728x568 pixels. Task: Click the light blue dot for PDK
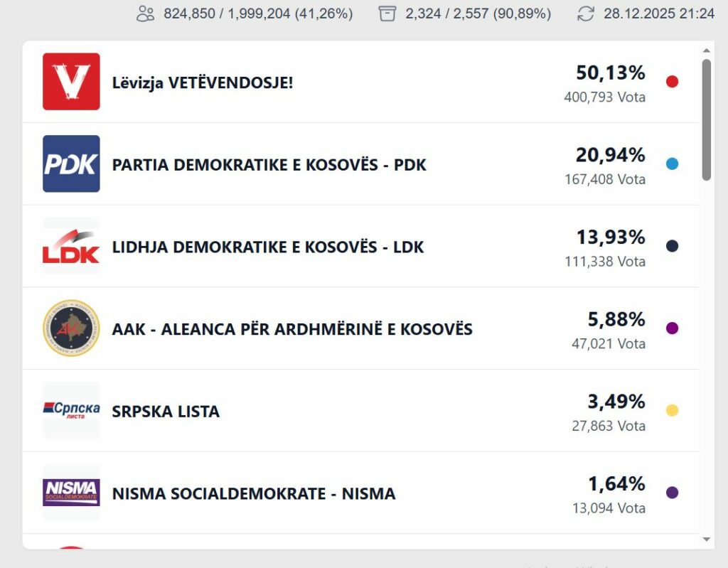[x=672, y=164]
